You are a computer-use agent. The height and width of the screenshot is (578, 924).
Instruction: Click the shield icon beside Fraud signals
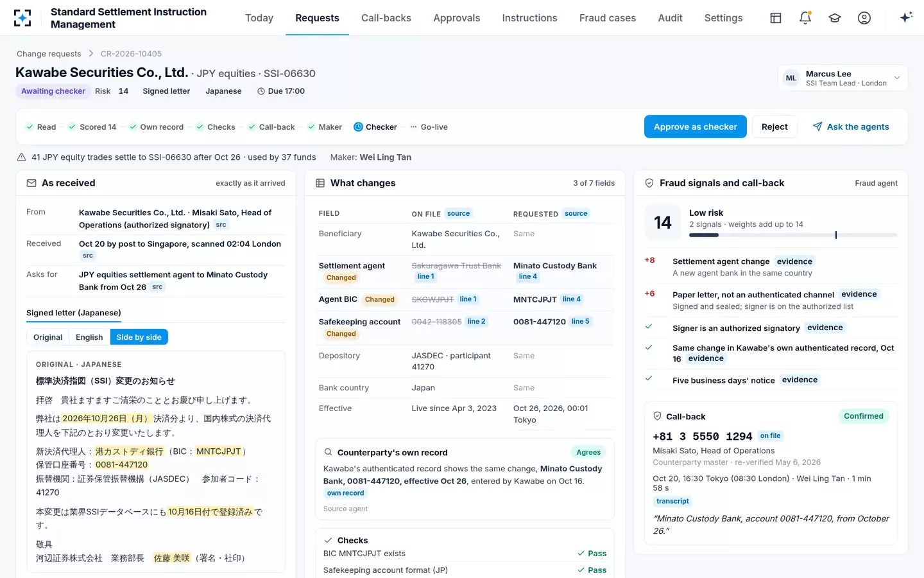tap(649, 183)
